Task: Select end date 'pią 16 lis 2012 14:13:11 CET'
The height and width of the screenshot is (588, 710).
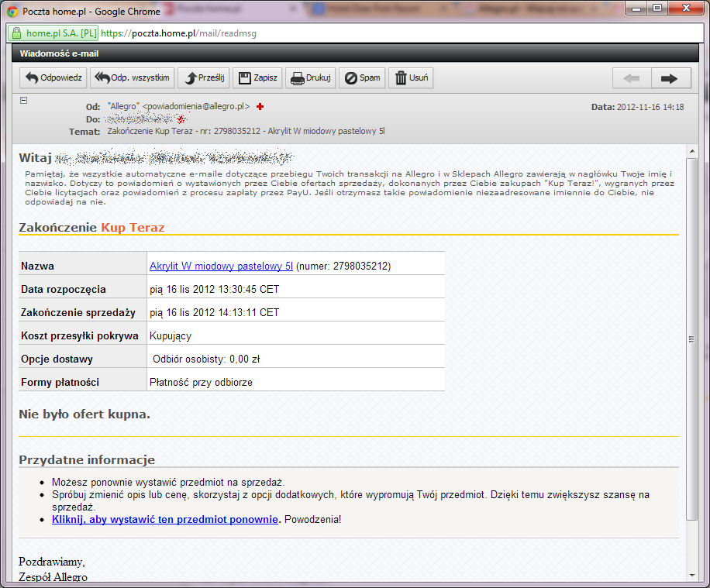Action: (x=214, y=312)
